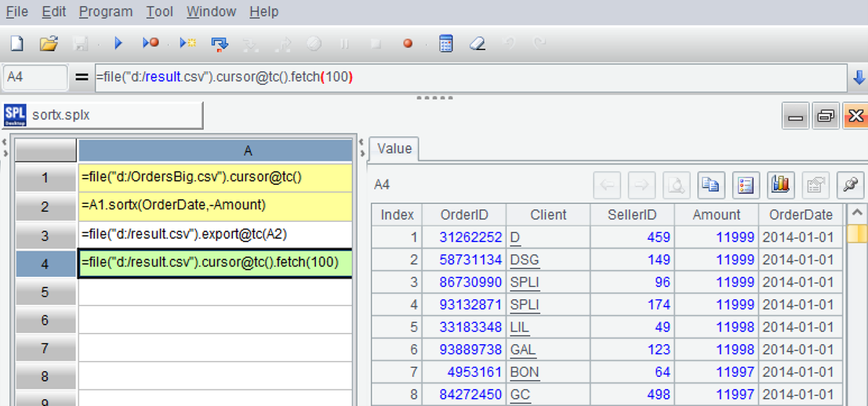Click the OrderDate column header
This screenshot has width=868, height=406.
800,215
